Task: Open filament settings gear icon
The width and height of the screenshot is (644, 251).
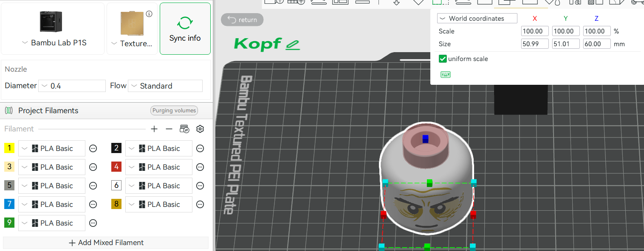Action: tap(200, 129)
